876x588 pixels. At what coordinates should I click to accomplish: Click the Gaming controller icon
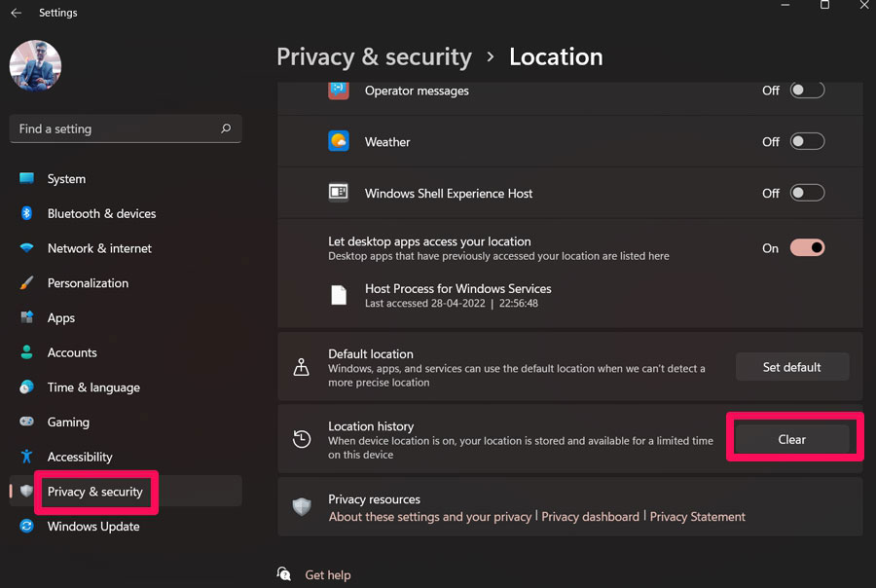coord(27,422)
